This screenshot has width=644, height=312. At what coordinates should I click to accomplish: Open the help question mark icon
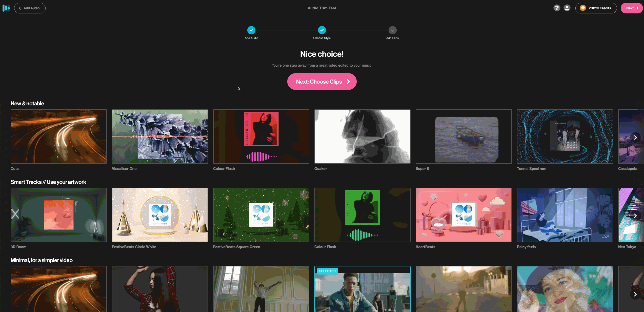point(557,8)
